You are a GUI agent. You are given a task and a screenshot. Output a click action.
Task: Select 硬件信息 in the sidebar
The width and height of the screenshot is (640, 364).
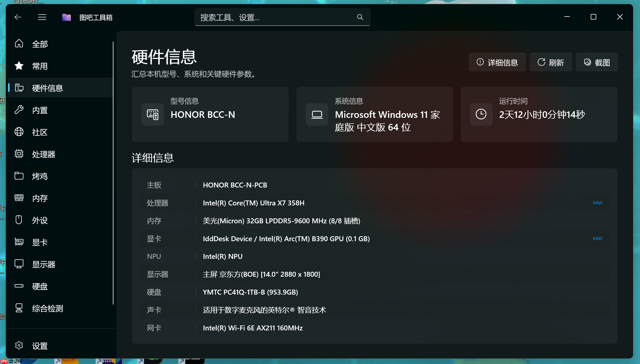pos(60,88)
